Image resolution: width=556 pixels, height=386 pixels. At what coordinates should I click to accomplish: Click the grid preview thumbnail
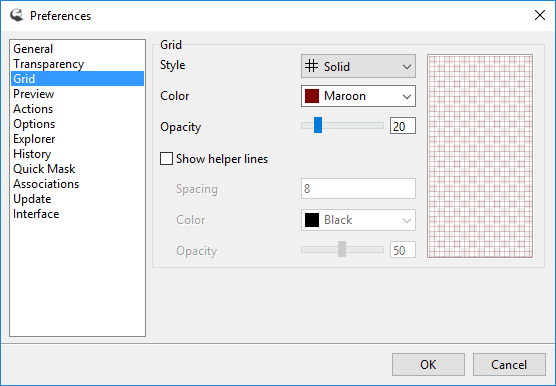[x=480, y=156]
